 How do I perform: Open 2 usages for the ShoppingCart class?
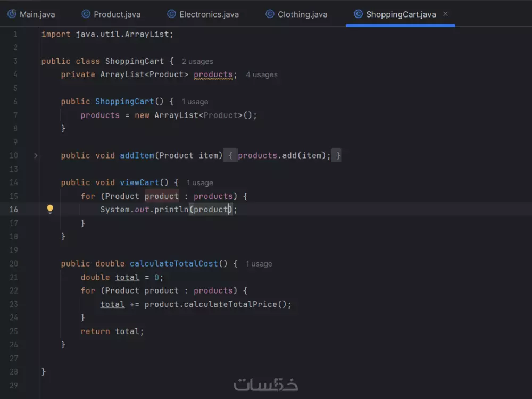pos(197,61)
